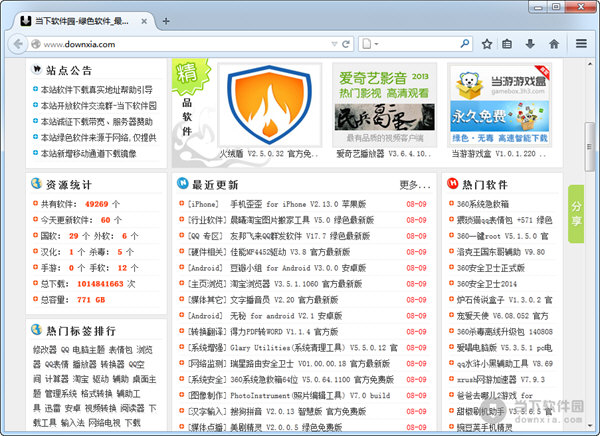600x436 pixels.
Task: Open 豆瓣小组 for Android V3.0.0 entry
Action: (298, 268)
